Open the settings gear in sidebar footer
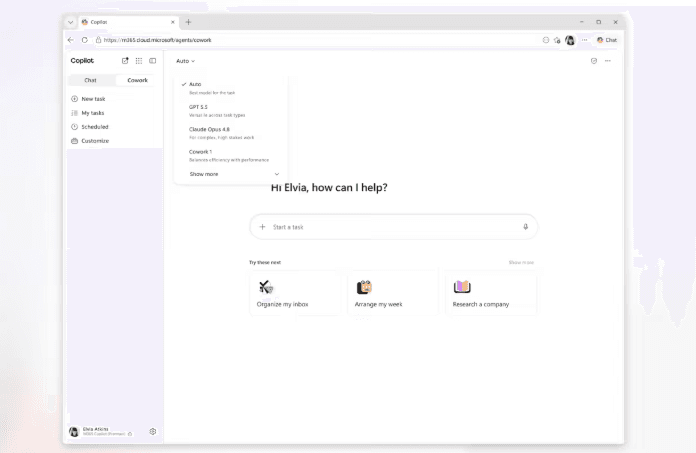 pyautogui.click(x=153, y=431)
